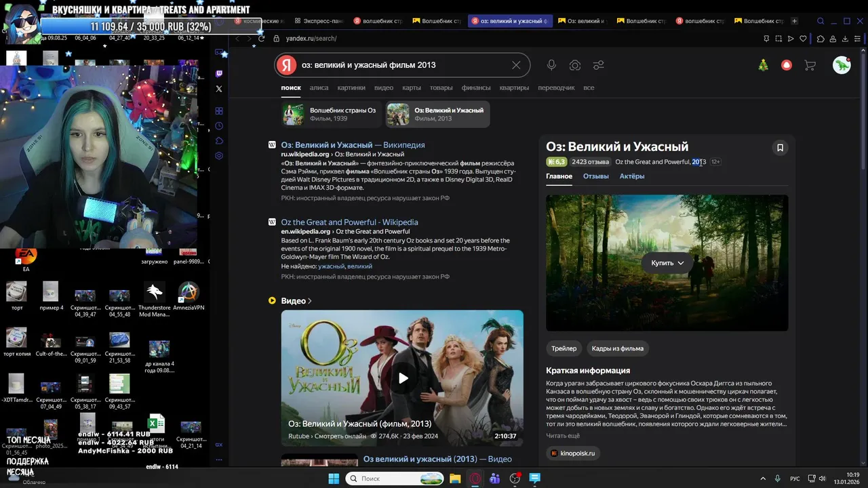The image size is (868, 488).
Task: Open Alice assistant red circle icon
Action: 787,65
